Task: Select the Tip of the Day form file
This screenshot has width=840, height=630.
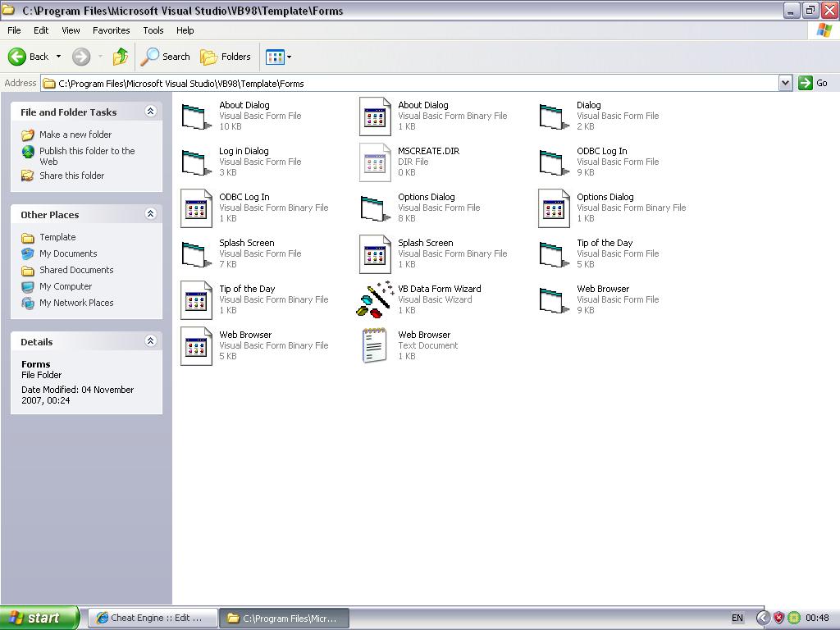Action: coord(605,242)
